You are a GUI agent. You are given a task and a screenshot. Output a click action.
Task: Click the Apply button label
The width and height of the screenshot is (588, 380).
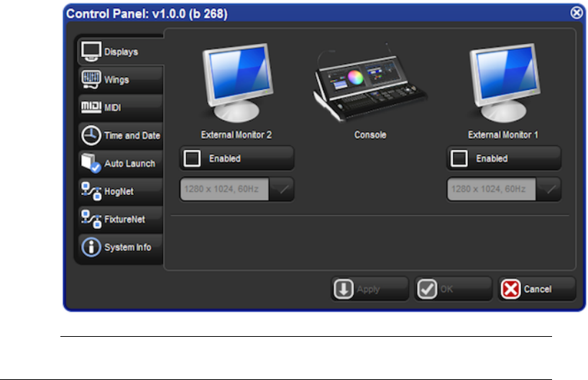pyautogui.click(x=368, y=289)
